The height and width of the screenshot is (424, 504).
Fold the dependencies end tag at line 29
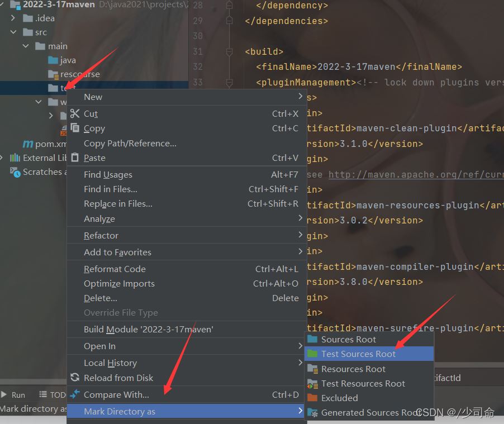tap(229, 21)
